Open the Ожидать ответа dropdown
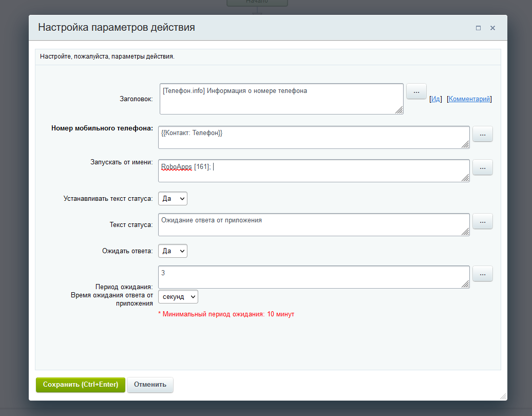Screen dimensions: 532x416 pos(173,251)
